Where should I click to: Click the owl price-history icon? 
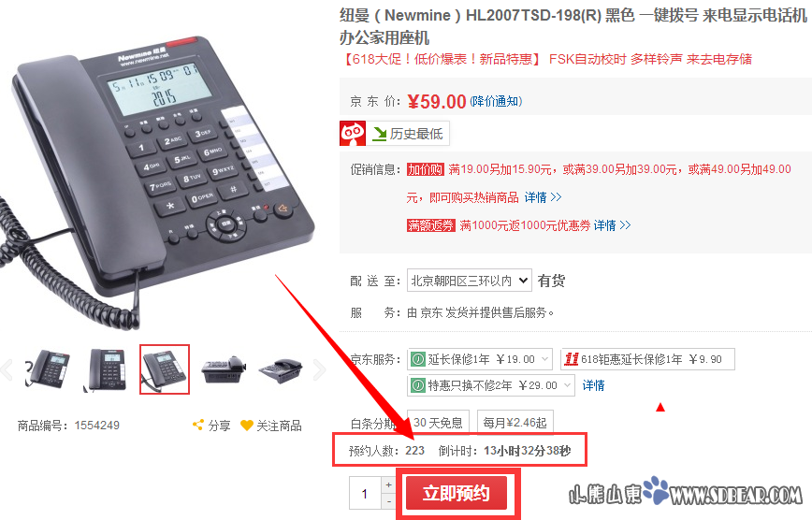(353, 134)
